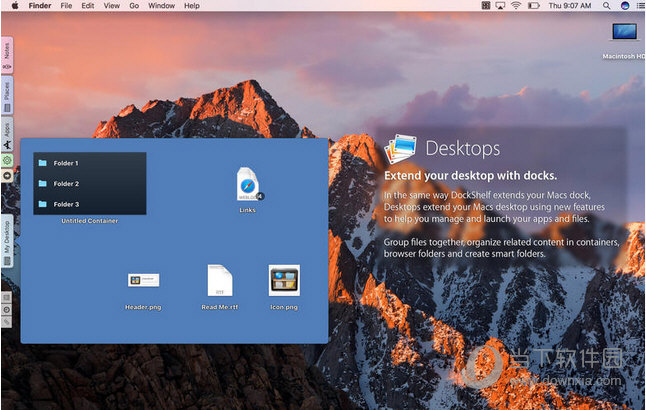The image size is (646, 410).
Task: Select the Read Me.rtf document icon
Action: tap(220, 281)
